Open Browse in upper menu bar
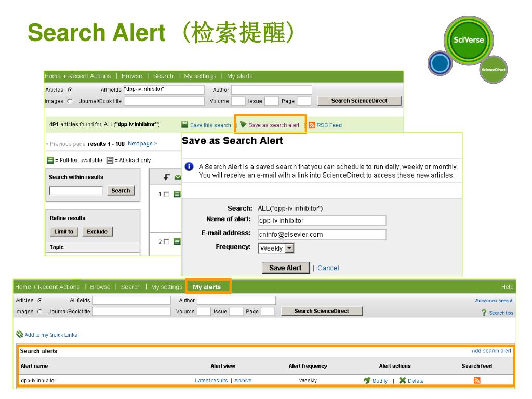 [x=131, y=76]
